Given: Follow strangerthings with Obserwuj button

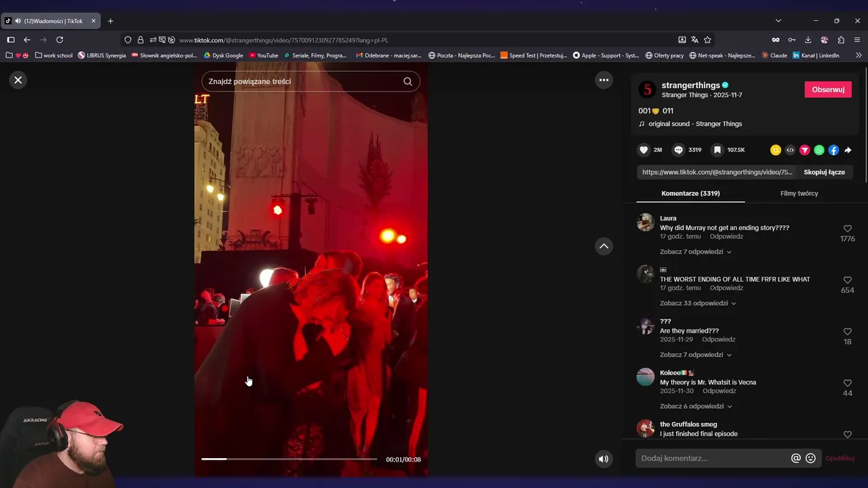Looking at the screenshot, I should point(828,89).
